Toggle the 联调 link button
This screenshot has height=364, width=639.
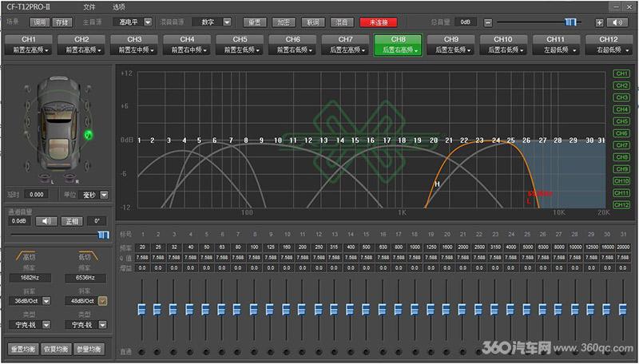tap(313, 22)
